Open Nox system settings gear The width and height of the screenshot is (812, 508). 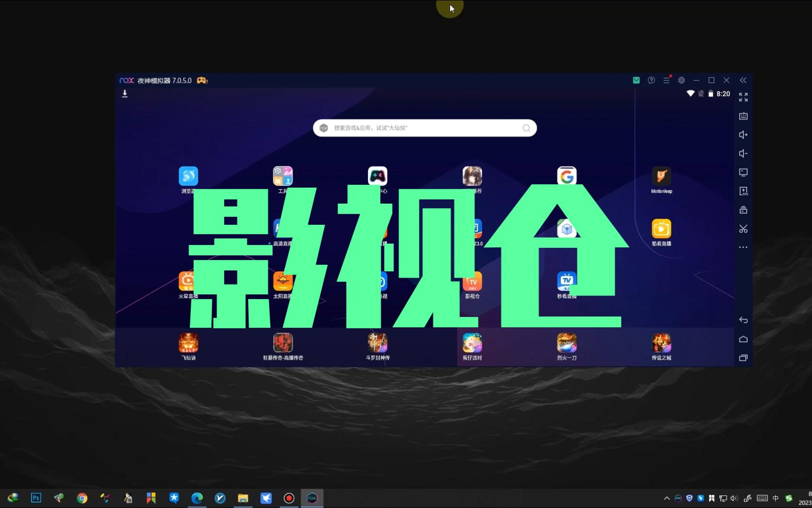681,80
